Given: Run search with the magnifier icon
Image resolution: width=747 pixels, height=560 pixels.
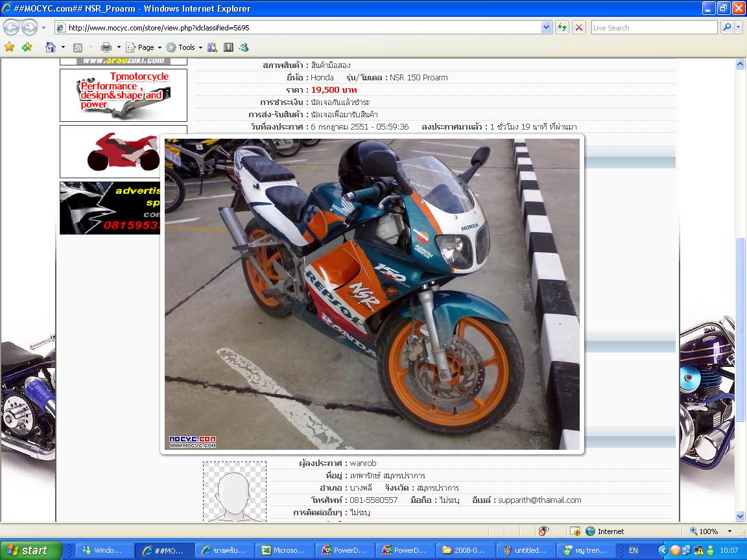Looking at the screenshot, I should pos(726,28).
